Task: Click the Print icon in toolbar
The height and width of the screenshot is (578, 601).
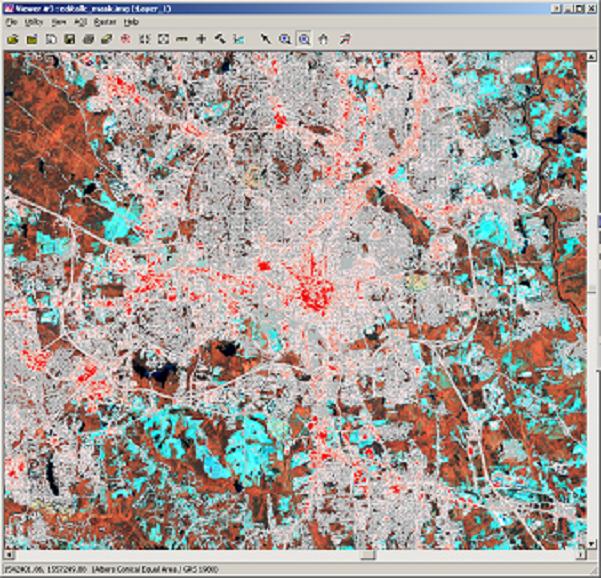Action: [89, 39]
